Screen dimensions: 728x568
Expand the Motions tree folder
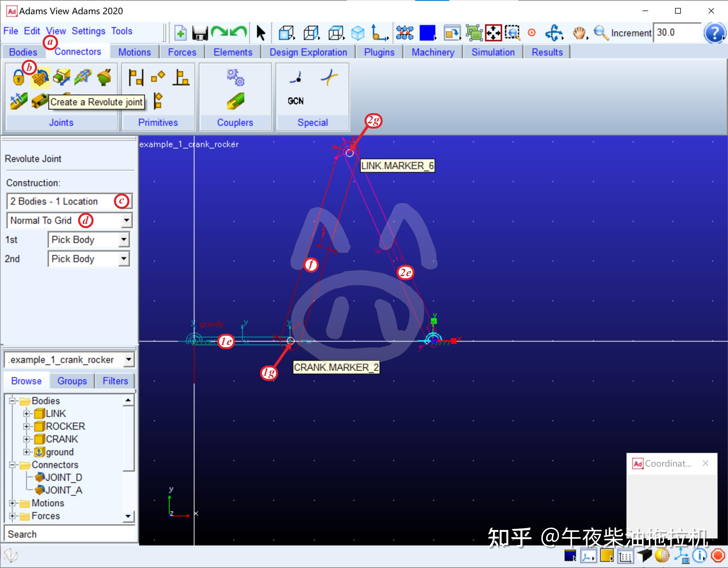(12, 503)
